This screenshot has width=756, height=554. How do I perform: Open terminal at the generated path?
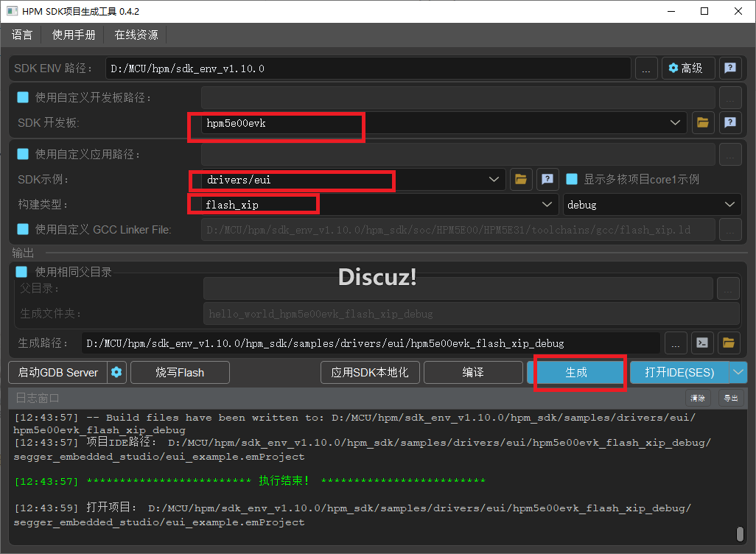click(703, 343)
